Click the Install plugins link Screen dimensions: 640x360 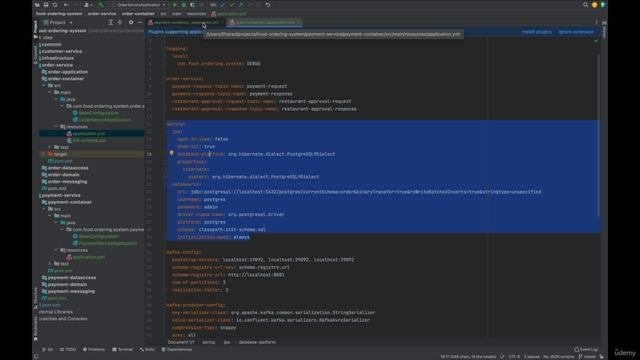click(x=536, y=32)
